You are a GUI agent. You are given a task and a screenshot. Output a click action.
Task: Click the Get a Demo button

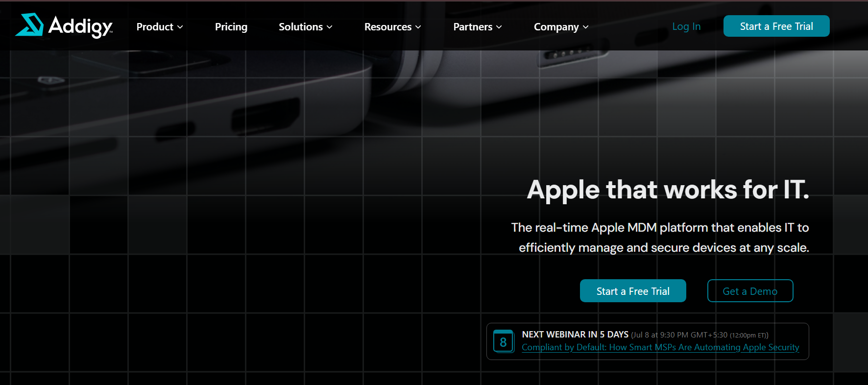point(750,291)
